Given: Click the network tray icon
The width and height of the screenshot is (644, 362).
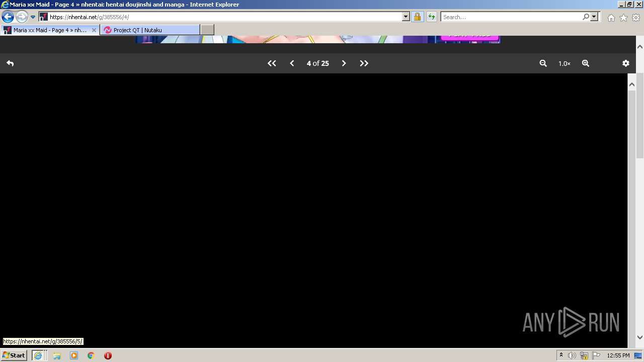Looking at the screenshot, I should coord(584,355).
